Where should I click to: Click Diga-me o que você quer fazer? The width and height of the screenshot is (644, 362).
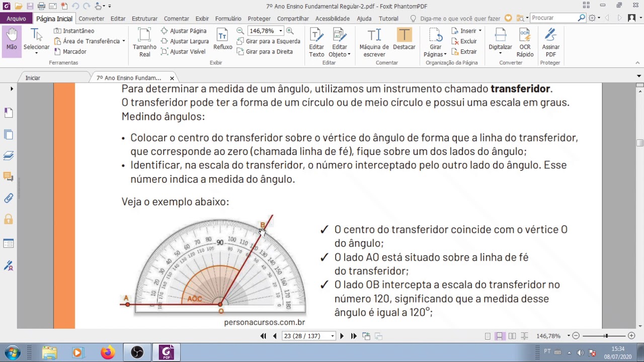coord(460,19)
